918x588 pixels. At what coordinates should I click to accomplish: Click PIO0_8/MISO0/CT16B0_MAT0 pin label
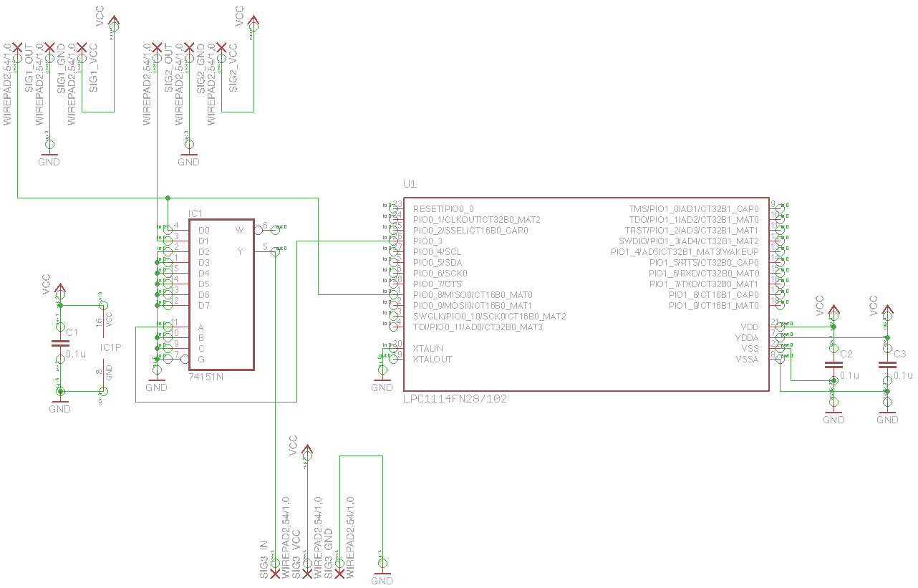pos(473,295)
